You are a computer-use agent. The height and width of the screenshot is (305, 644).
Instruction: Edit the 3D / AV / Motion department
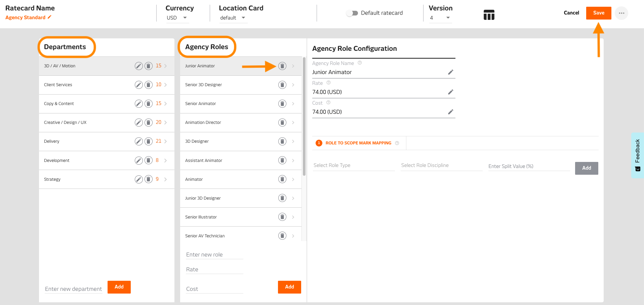(138, 66)
